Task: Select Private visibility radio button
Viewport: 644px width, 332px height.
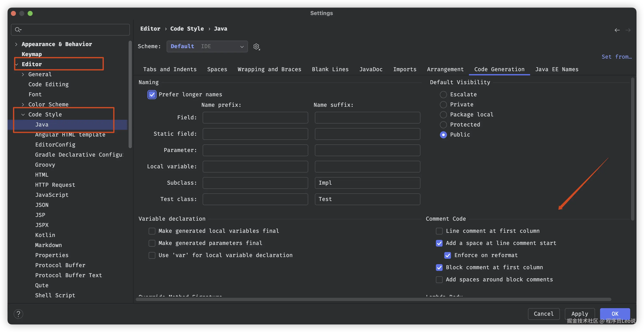Action: 443,104
